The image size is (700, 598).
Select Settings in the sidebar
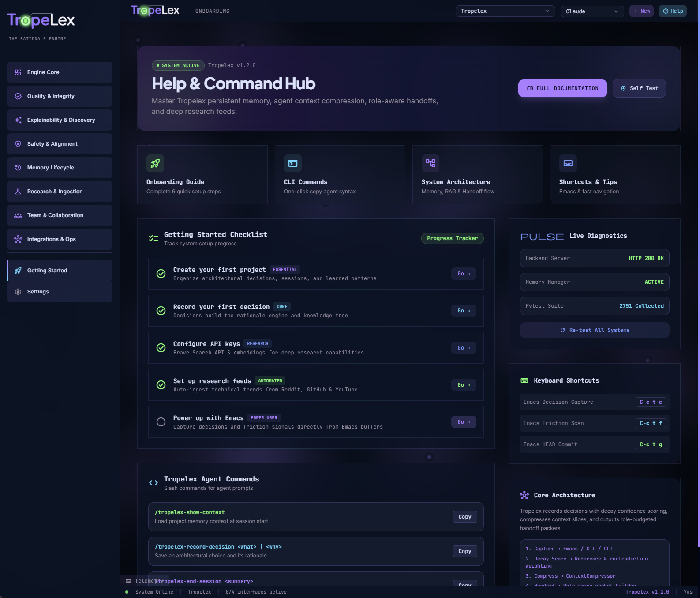pos(60,292)
